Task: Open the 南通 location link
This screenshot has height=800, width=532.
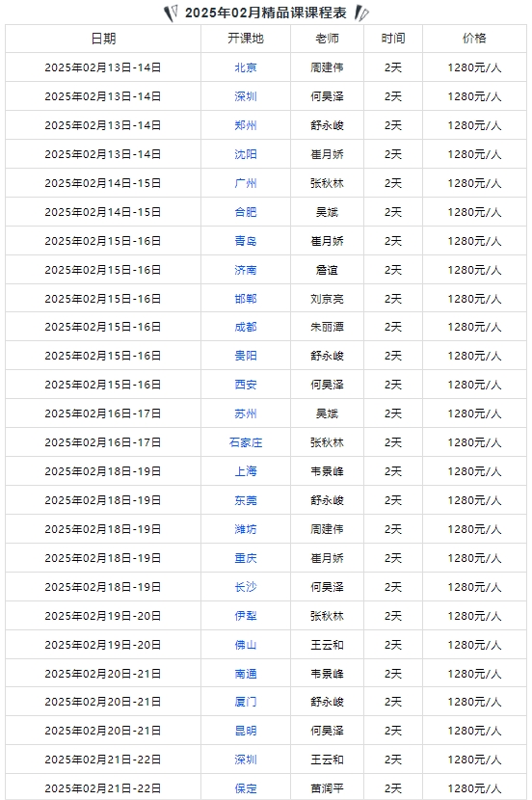Action: point(246,674)
